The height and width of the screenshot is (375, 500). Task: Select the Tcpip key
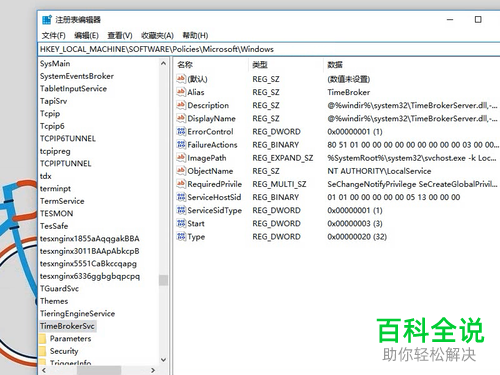50,113
